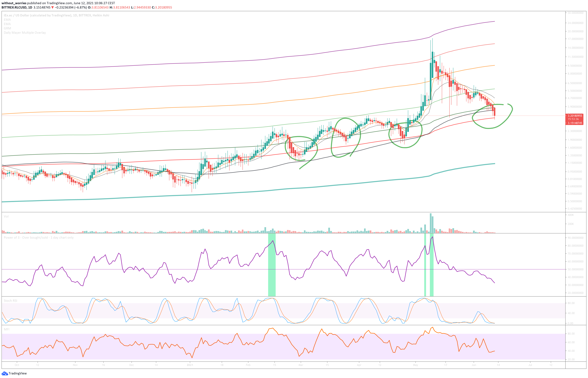Click the 17.00000000 price axis label
Viewport: 588px width, 378px height.
click(576, 39)
